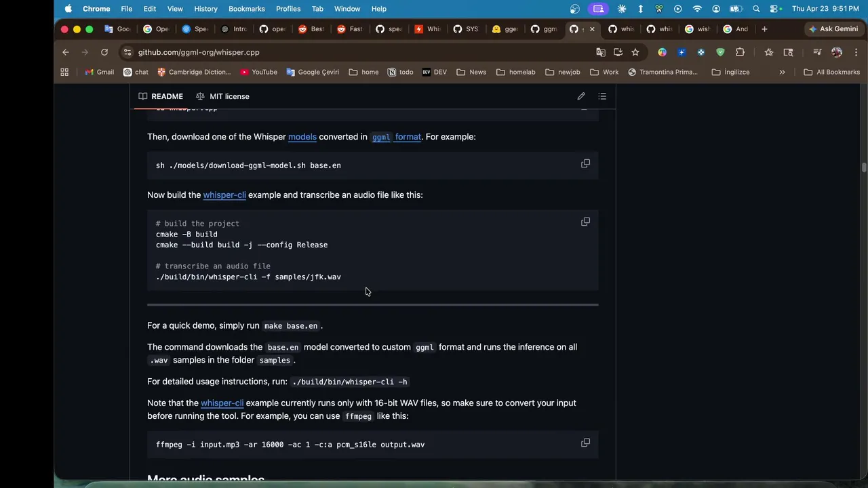Switch to the MIT license tab
The width and height of the screenshot is (868, 488).
click(222, 96)
